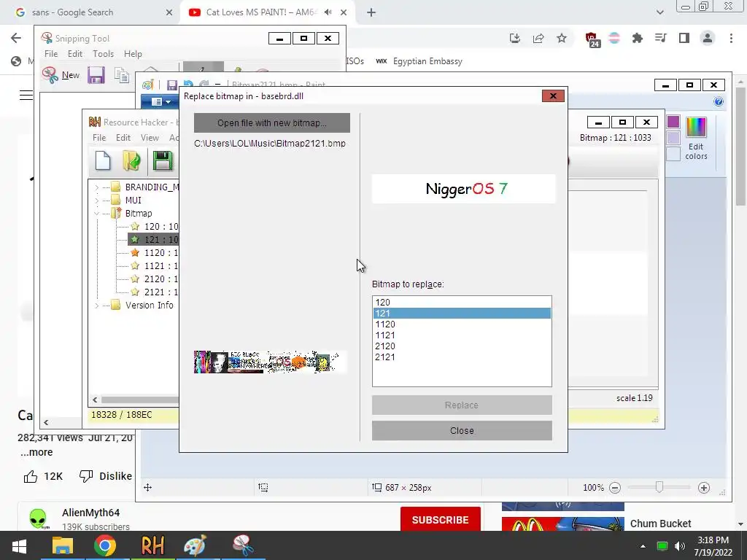The width and height of the screenshot is (747, 560).
Task: Click the Edit colors icon in Paint
Action: pyautogui.click(x=696, y=138)
